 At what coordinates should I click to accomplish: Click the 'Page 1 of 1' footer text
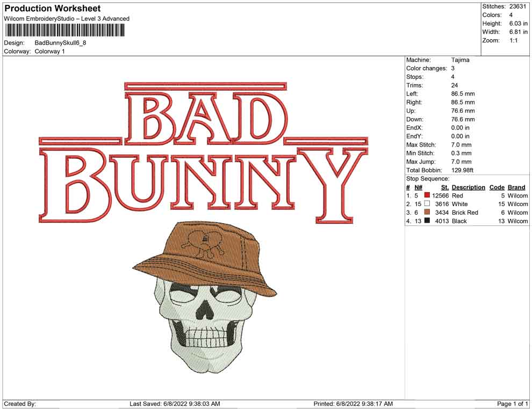coord(512,404)
